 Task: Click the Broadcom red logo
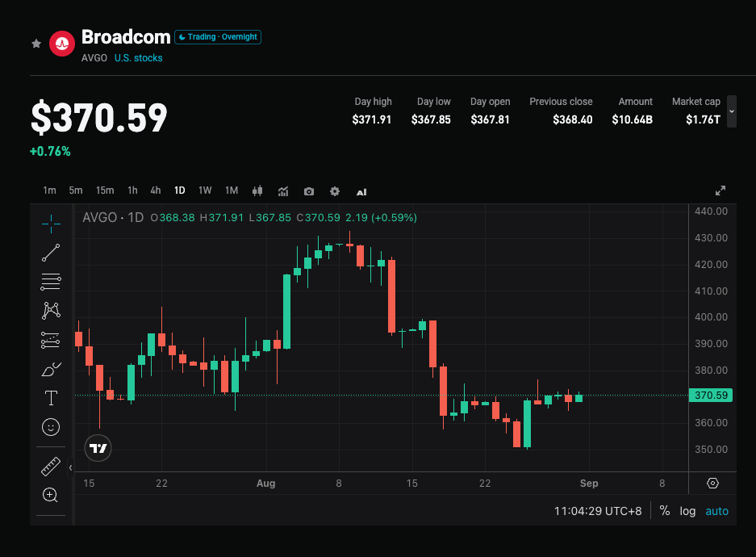[61, 44]
